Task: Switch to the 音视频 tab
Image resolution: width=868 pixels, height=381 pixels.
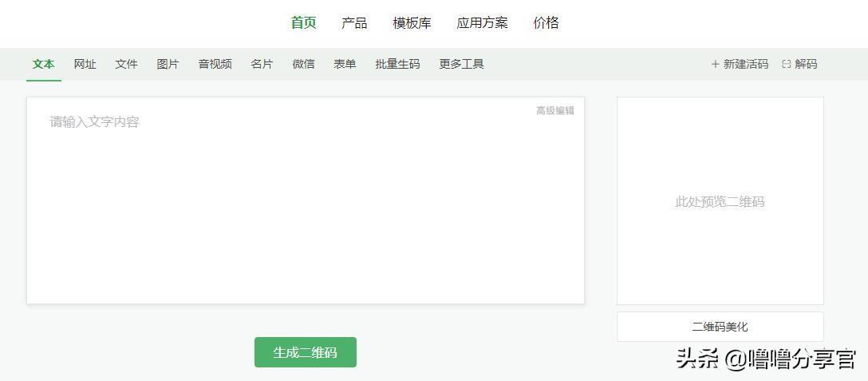Action: (215, 64)
